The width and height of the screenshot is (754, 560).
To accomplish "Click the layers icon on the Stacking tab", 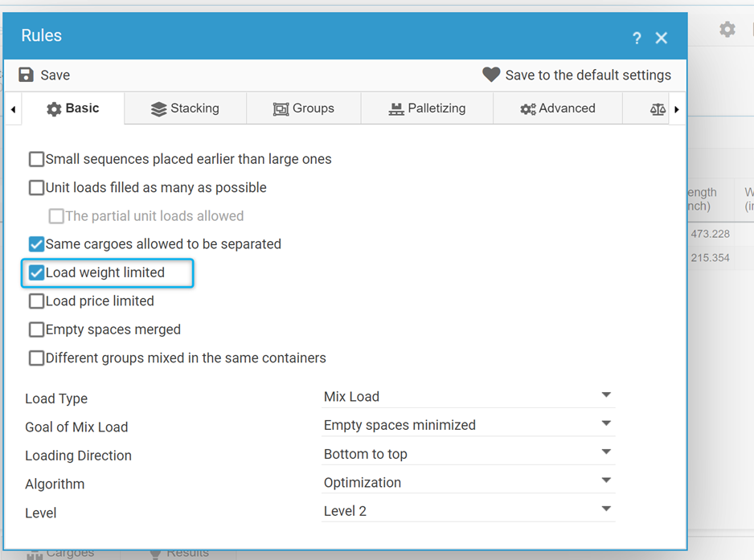I will [158, 109].
